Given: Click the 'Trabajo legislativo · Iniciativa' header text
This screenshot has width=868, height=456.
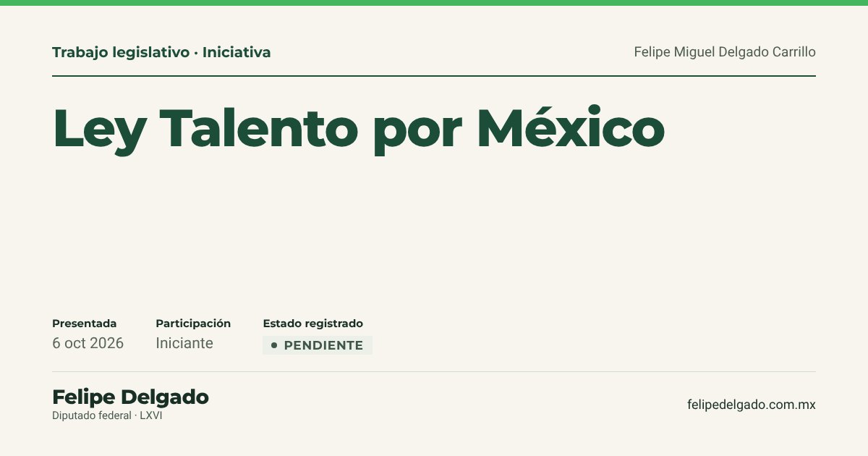Looking at the screenshot, I should pyautogui.click(x=161, y=52).
